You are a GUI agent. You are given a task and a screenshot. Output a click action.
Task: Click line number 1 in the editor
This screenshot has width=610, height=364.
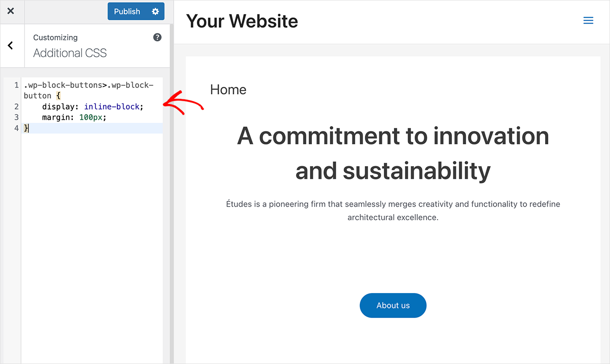(x=17, y=85)
